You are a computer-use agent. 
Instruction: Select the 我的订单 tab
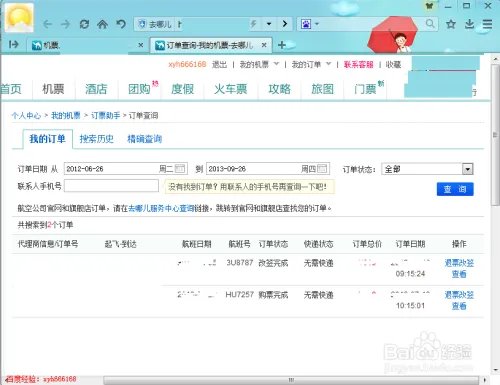pyautogui.click(x=47, y=139)
